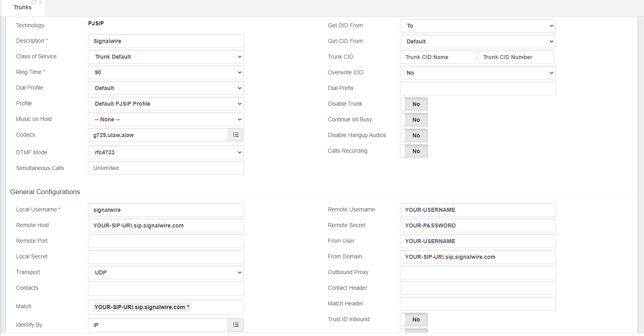
Task: Click the Technology label
Action: coord(30,25)
